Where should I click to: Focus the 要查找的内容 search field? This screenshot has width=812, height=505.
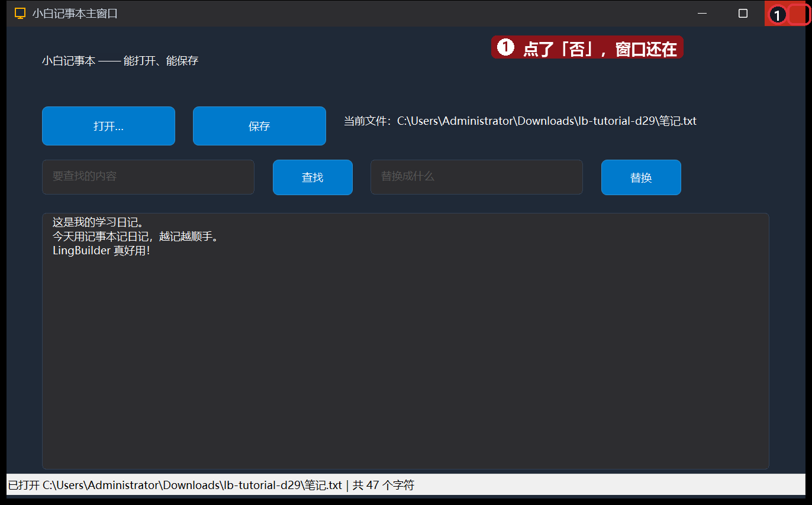(x=148, y=177)
